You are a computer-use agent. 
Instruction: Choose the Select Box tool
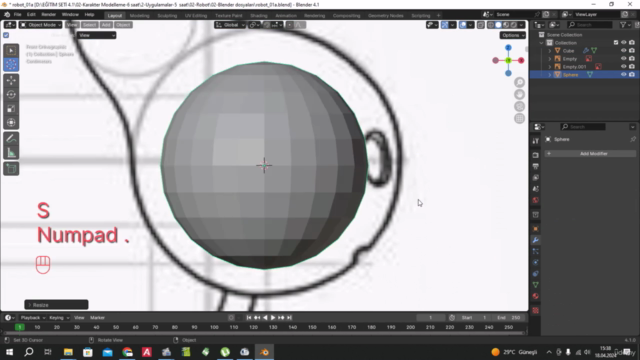(x=11, y=51)
